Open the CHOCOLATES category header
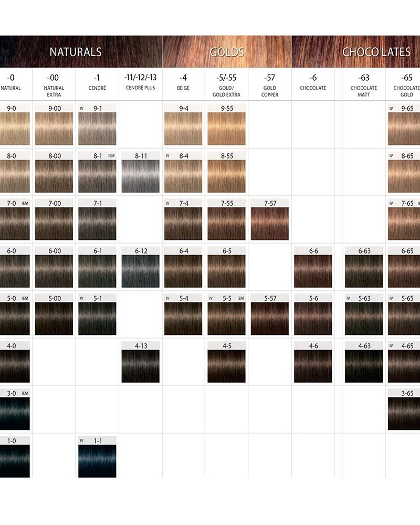This screenshot has height=525, width=420. [369, 52]
